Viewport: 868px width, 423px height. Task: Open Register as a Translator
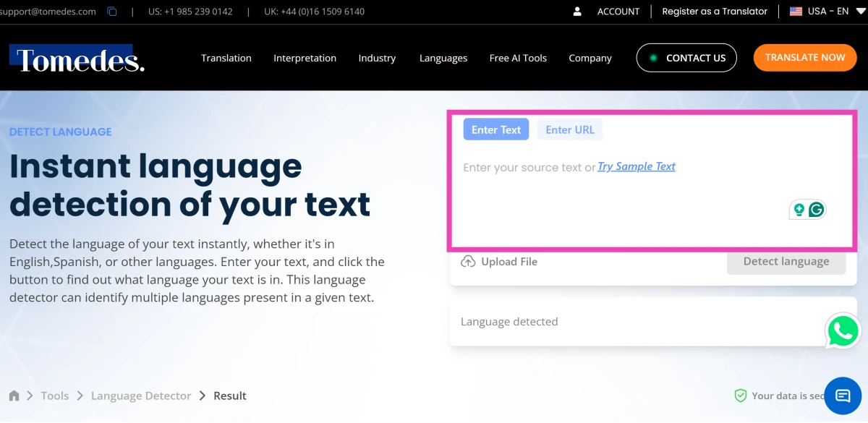[715, 11]
